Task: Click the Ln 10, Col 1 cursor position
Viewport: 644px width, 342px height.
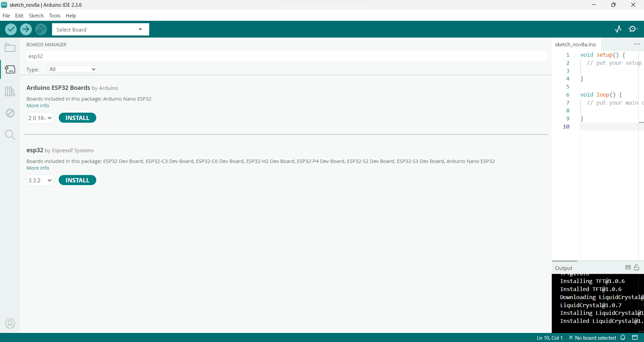Action: click(550, 338)
